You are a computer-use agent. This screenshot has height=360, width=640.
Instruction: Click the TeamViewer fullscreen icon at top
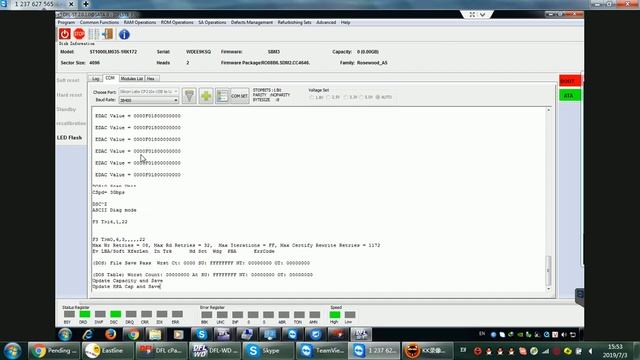[472, 15]
